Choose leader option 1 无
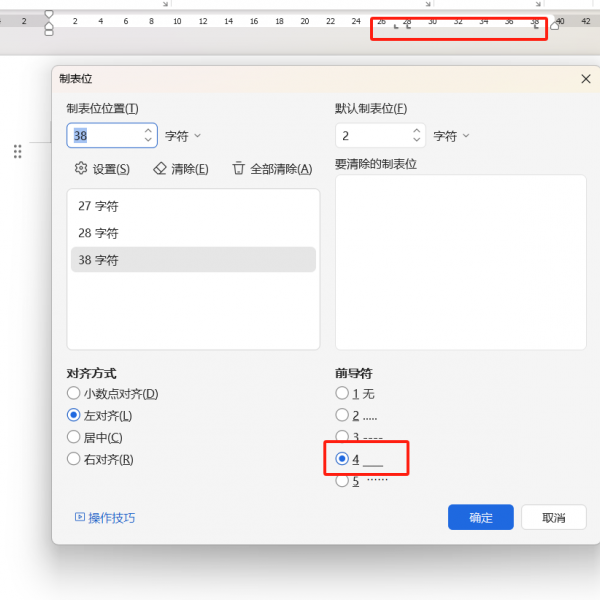This screenshot has width=600, height=600. pyautogui.click(x=343, y=394)
